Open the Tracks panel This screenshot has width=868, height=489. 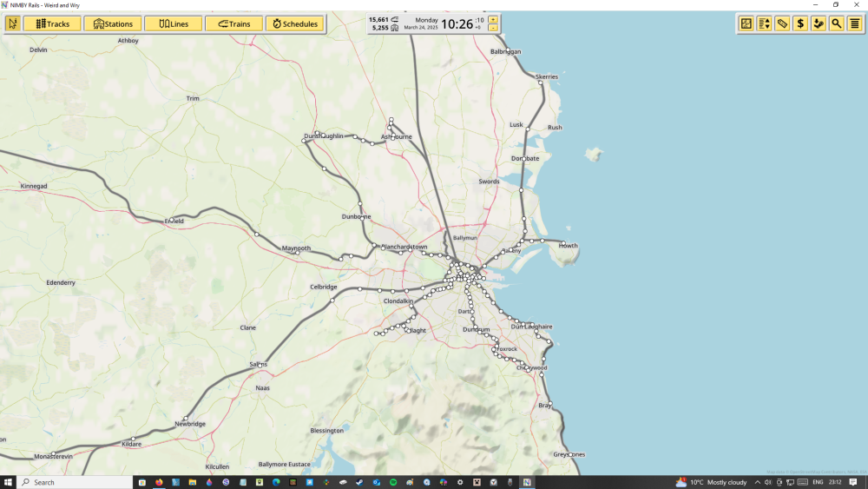pyautogui.click(x=52, y=23)
